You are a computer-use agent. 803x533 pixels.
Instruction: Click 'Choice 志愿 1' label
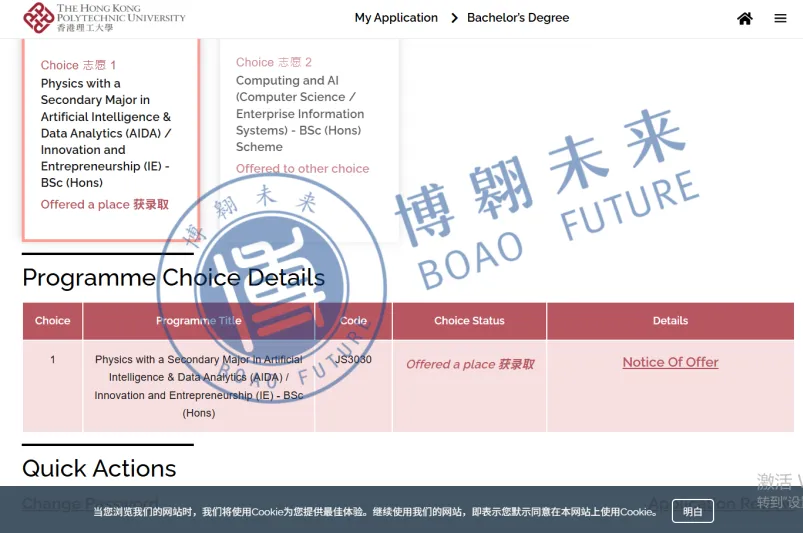click(78, 65)
